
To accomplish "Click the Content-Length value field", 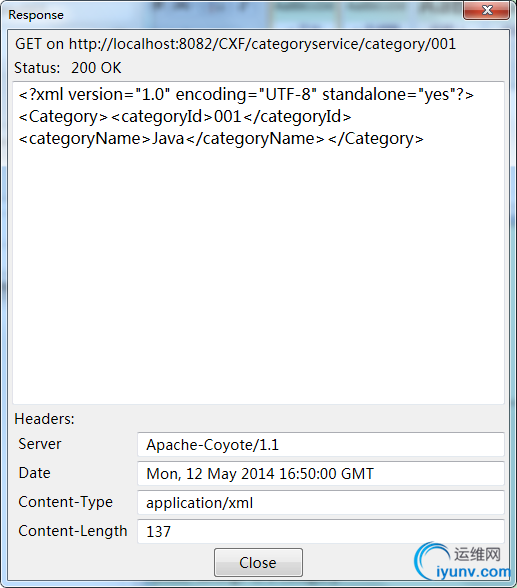I will pos(321,531).
